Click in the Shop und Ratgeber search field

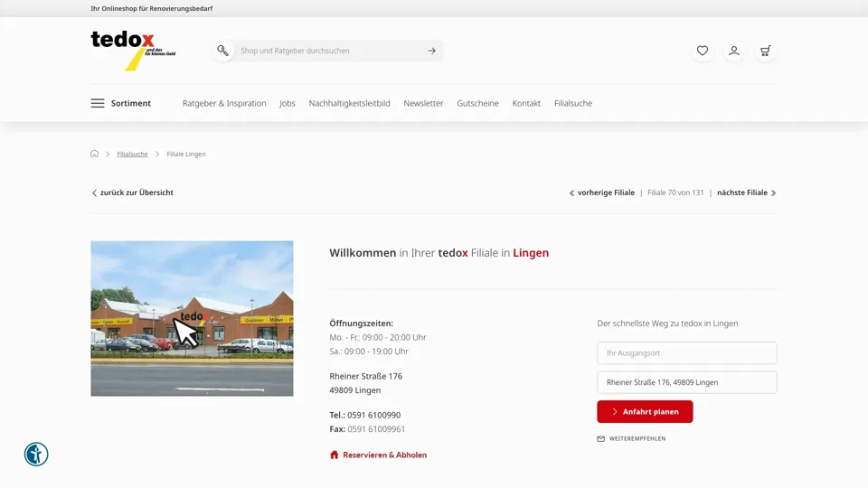[x=329, y=51]
